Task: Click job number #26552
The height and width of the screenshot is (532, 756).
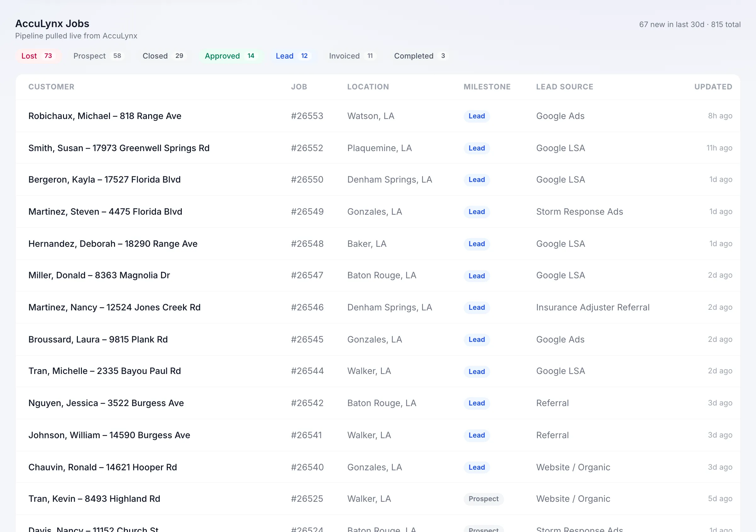Action: tap(307, 148)
